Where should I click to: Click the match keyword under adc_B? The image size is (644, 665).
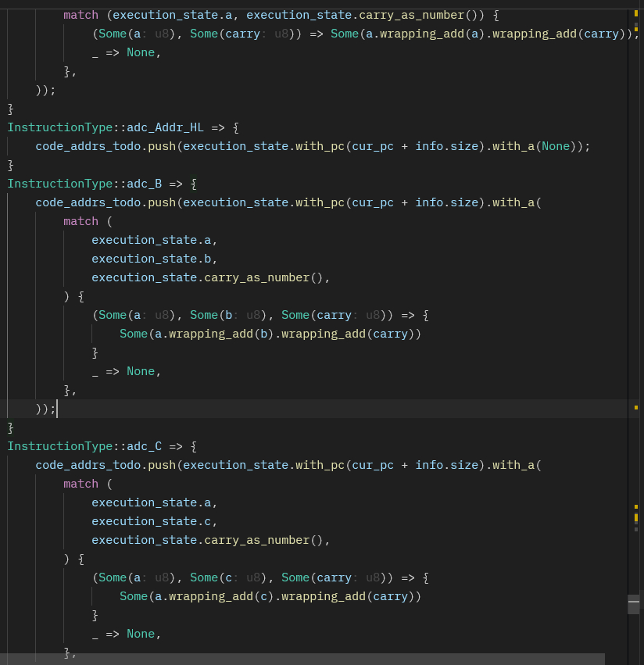80,221
